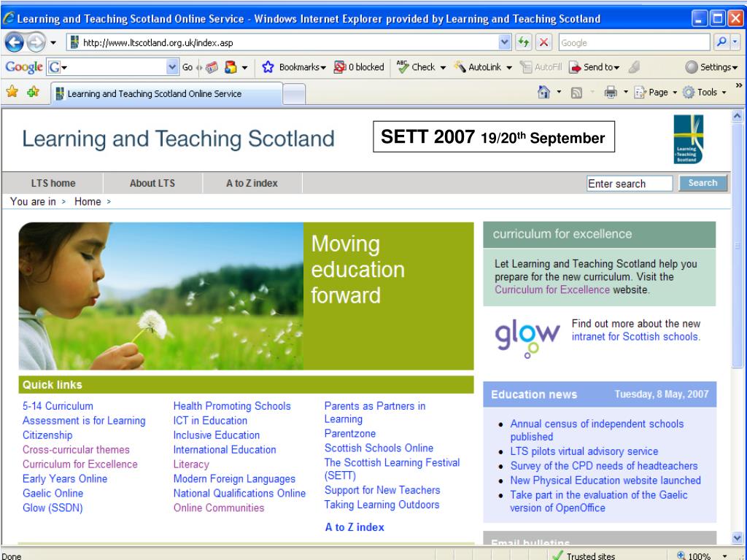Expand the Home button dropdown arrow

point(559,93)
